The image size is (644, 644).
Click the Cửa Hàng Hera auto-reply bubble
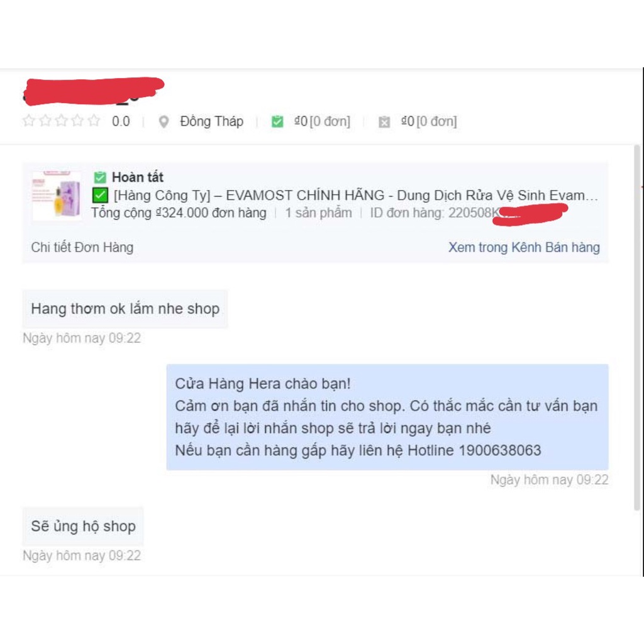pyautogui.click(x=387, y=417)
